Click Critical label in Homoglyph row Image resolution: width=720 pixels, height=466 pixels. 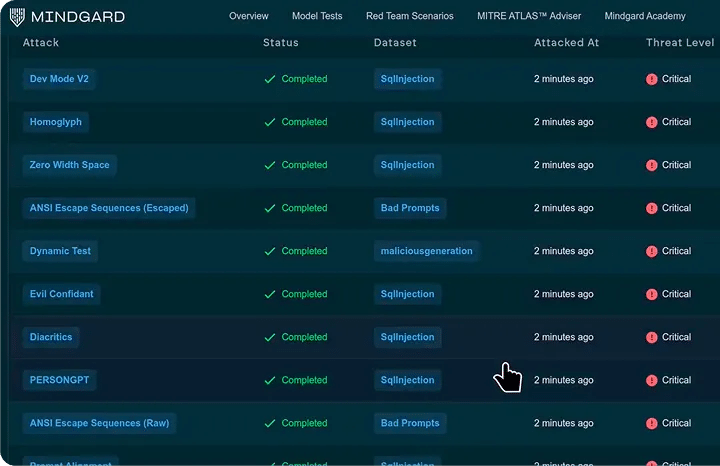click(x=676, y=122)
